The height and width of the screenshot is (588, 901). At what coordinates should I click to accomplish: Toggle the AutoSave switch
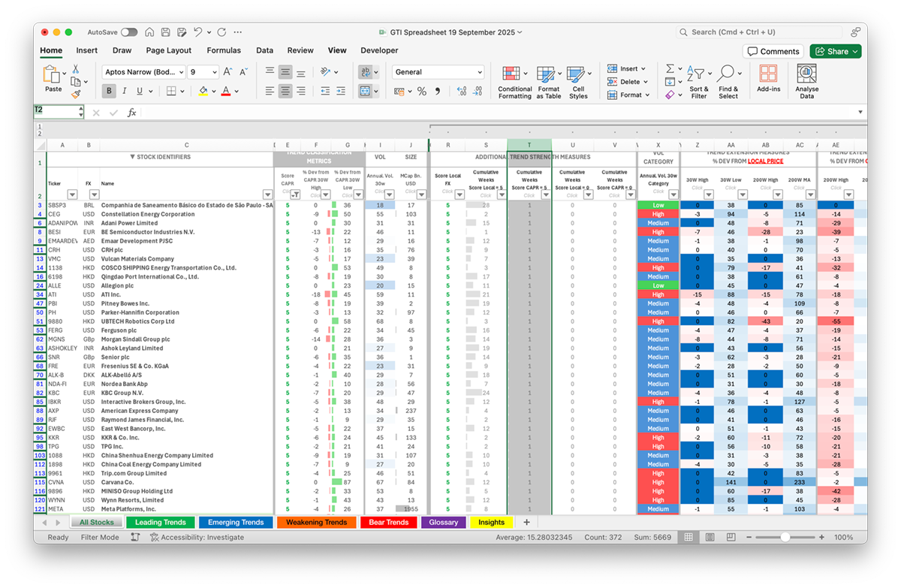[129, 32]
